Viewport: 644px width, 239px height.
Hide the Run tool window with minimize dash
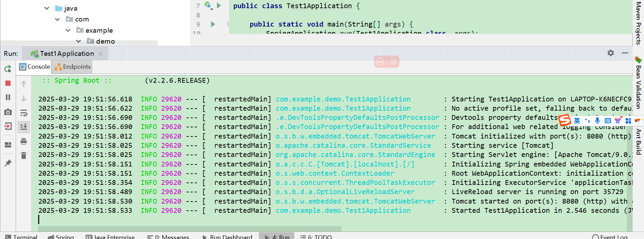tap(625, 53)
